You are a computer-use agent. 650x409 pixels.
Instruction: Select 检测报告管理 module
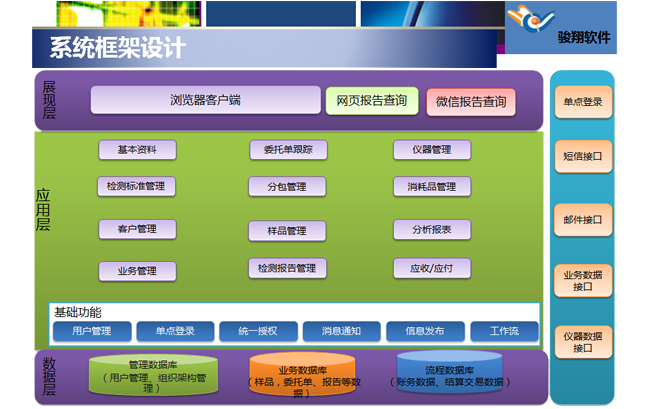(x=288, y=268)
